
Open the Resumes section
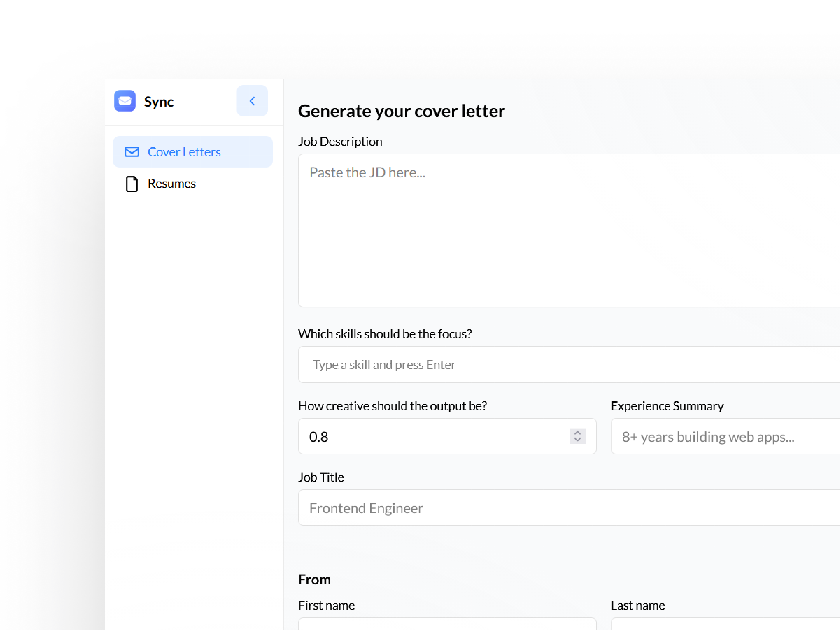point(193,184)
